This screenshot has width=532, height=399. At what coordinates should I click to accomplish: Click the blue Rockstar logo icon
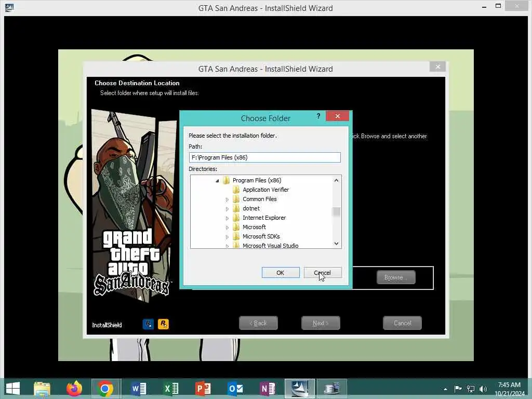[148, 324]
